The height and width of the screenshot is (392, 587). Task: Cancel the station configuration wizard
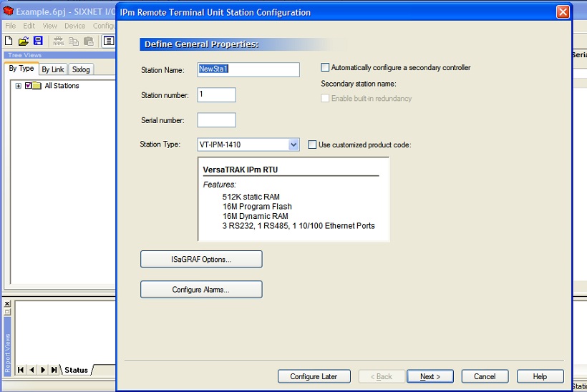pyautogui.click(x=485, y=376)
